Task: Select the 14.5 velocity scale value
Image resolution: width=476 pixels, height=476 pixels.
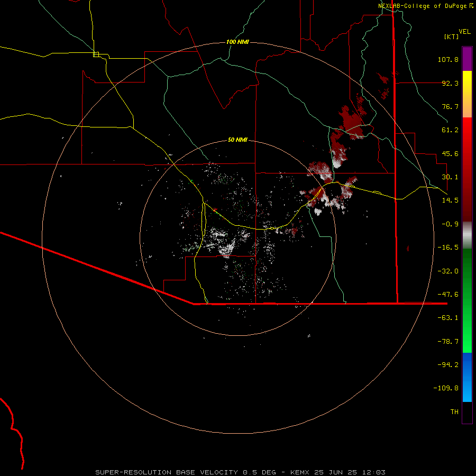Action: (x=450, y=200)
